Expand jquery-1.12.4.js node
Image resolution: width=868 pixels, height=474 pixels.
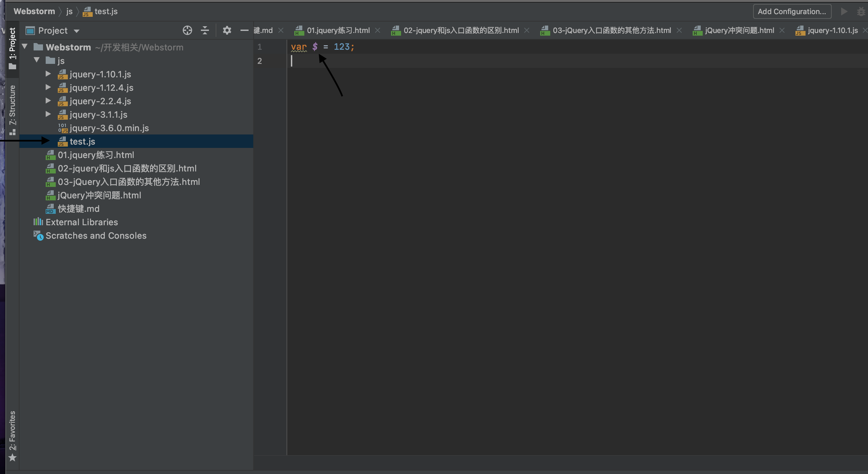[48, 87]
